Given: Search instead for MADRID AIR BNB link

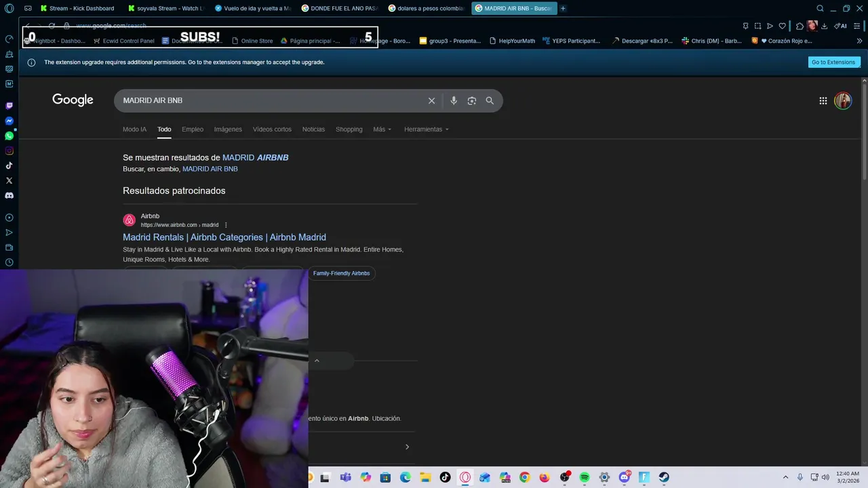Looking at the screenshot, I should [210, 169].
